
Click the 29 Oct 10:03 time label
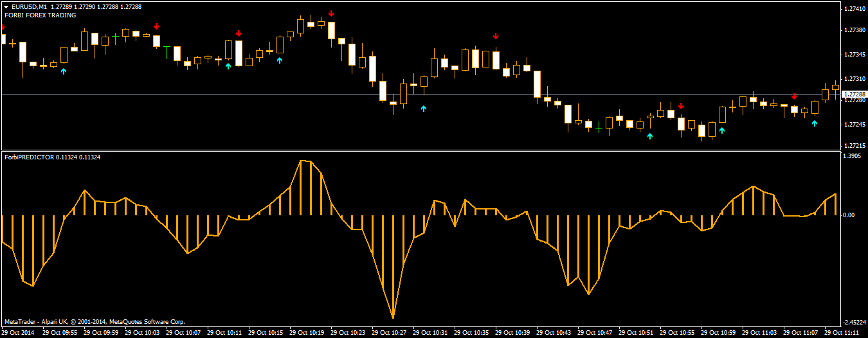(x=143, y=333)
